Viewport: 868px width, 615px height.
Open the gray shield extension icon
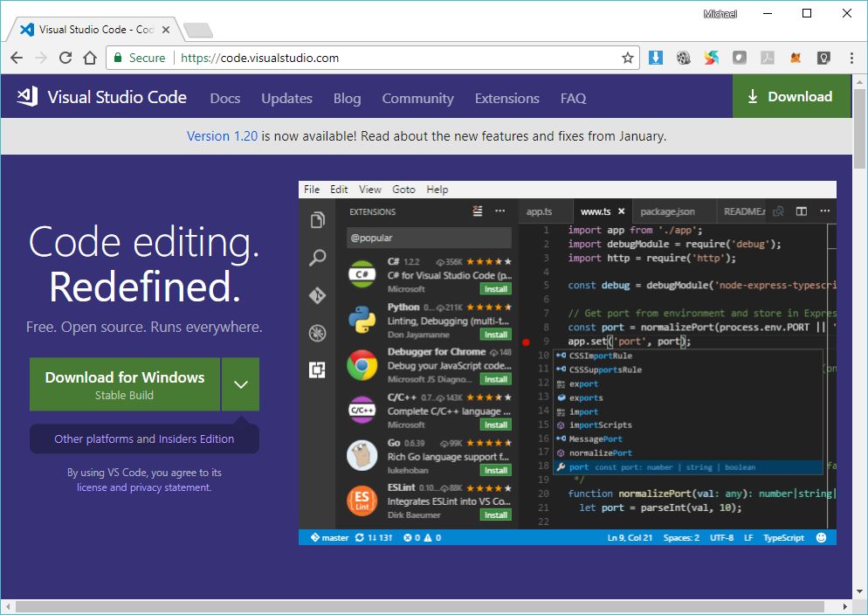click(740, 58)
